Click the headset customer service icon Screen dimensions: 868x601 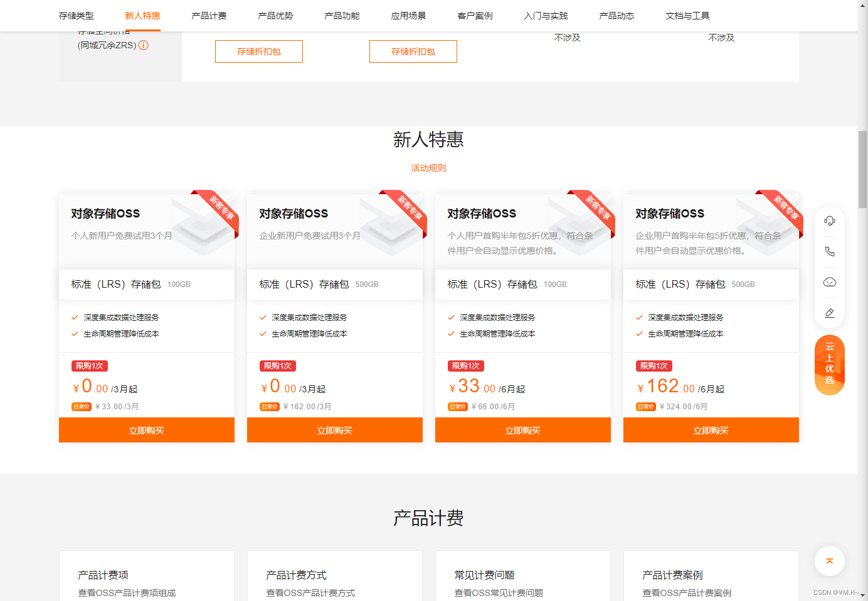point(829,221)
